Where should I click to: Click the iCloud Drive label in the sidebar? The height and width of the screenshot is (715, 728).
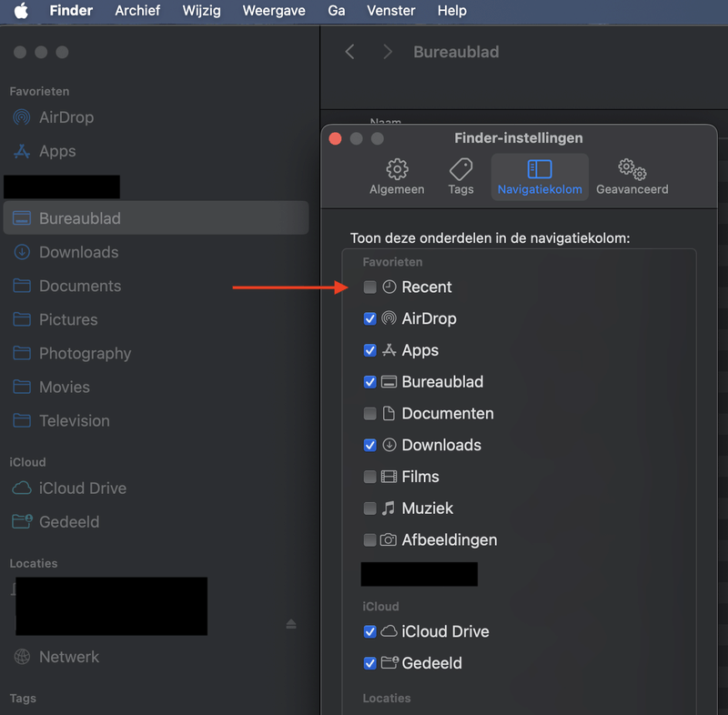(83, 488)
